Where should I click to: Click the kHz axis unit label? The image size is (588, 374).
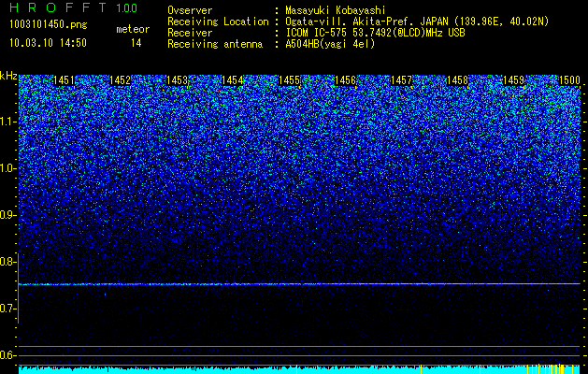[8, 76]
